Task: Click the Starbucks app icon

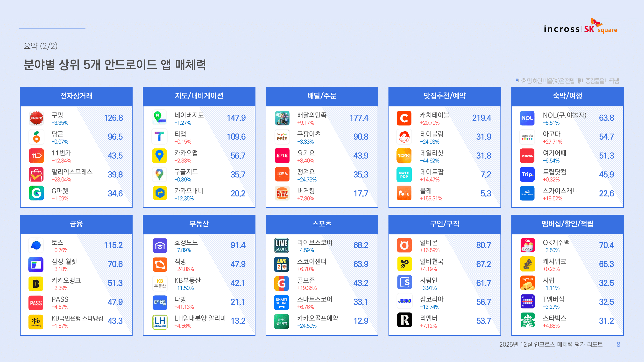Action: (x=528, y=321)
